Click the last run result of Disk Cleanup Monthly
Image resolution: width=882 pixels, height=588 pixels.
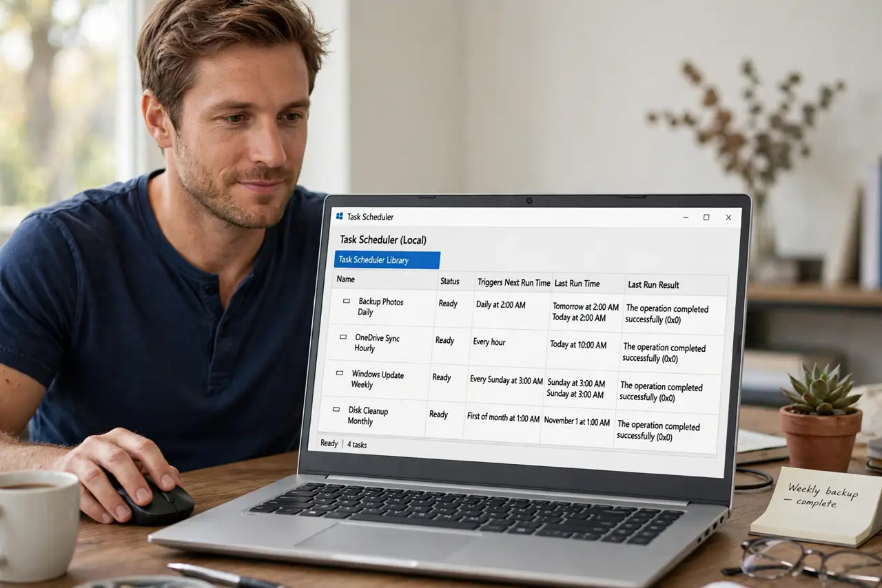pos(658,431)
